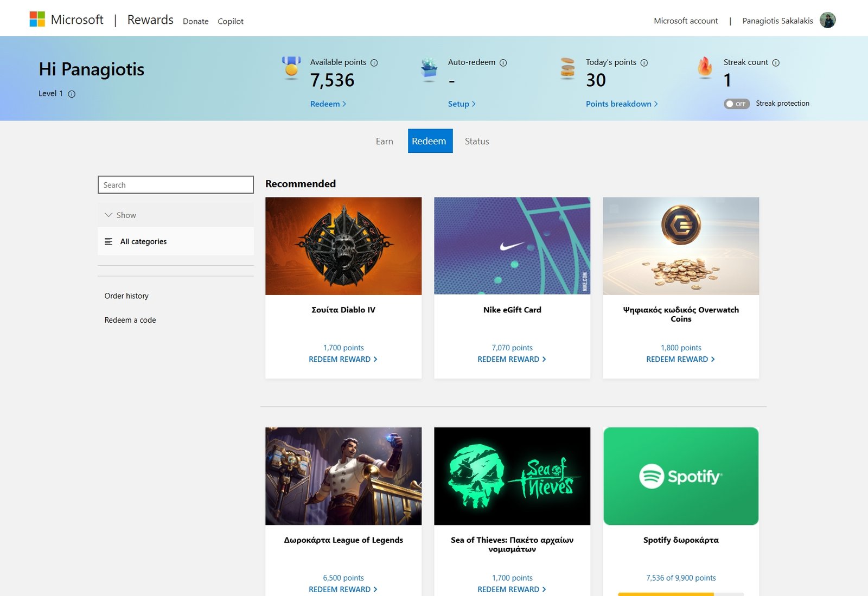Open the Points breakdown link
The height and width of the screenshot is (596, 868).
coord(622,104)
